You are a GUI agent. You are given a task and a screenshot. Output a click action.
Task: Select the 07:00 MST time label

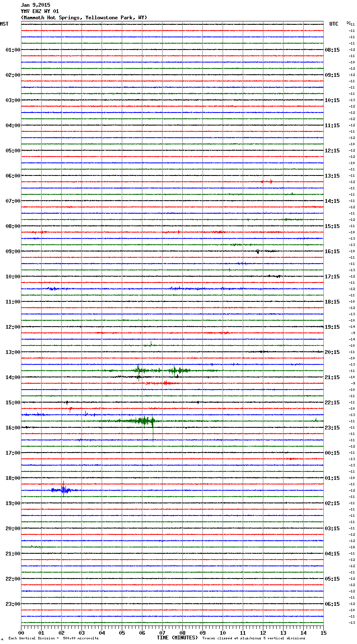[x=13, y=201]
